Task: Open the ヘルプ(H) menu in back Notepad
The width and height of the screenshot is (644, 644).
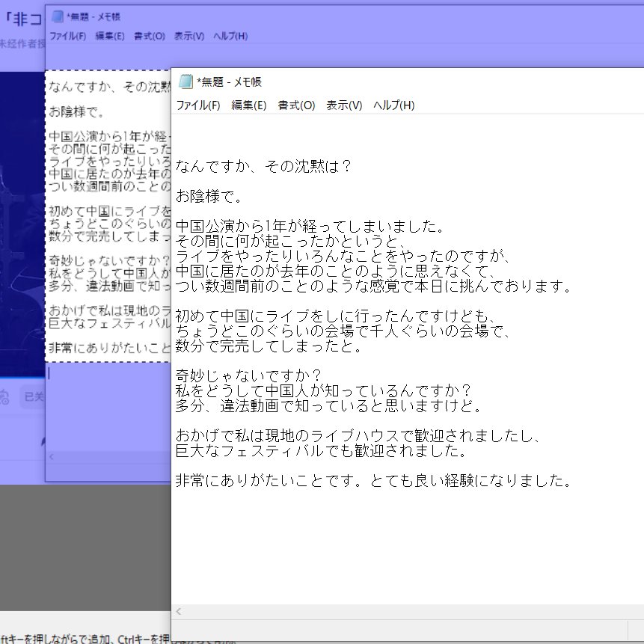Action: 231,35
